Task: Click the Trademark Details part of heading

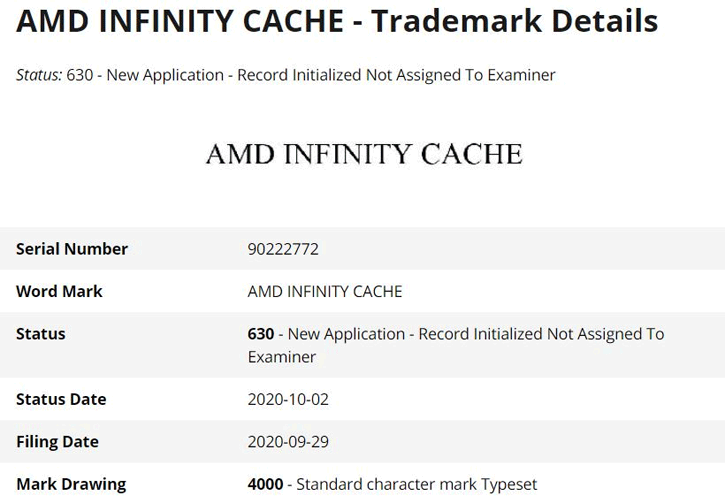Action: tap(514, 22)
